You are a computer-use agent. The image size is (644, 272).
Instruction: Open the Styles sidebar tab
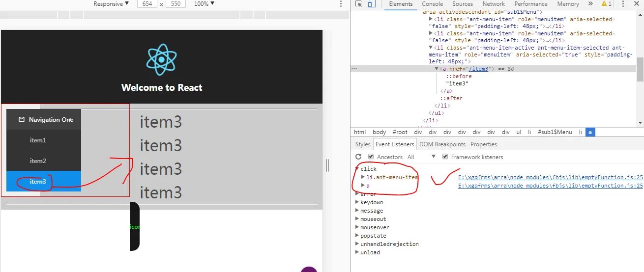pos(363,144)
